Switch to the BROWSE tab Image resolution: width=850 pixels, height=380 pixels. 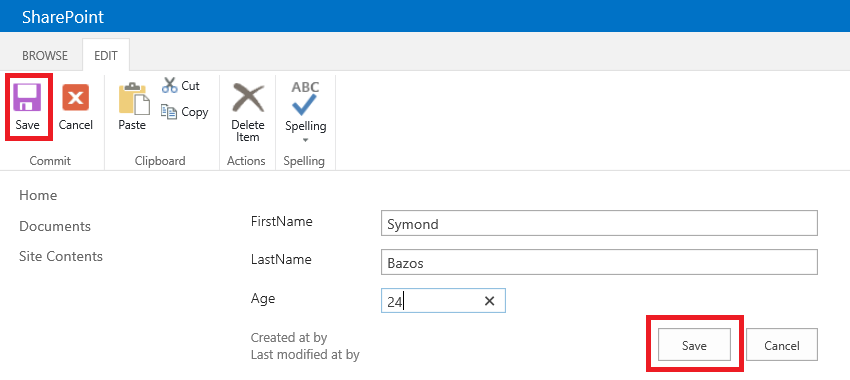[x=45, y=55]
